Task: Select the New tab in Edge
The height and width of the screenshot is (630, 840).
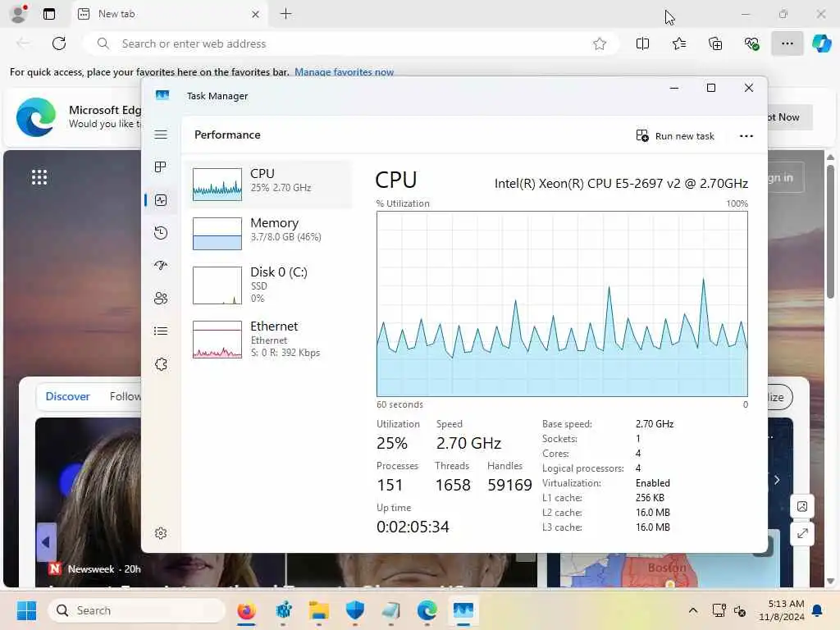Action: (169, 14)
